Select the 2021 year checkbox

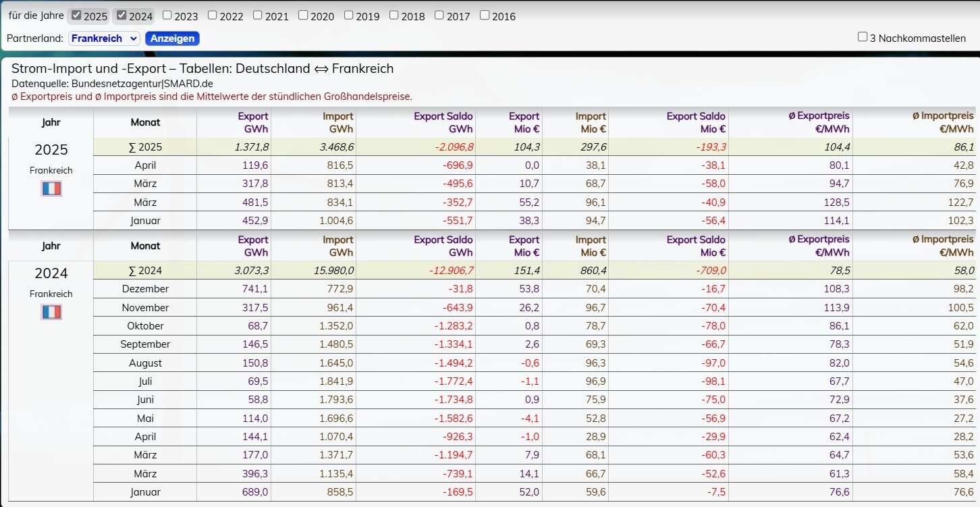(x=258, y=16)
